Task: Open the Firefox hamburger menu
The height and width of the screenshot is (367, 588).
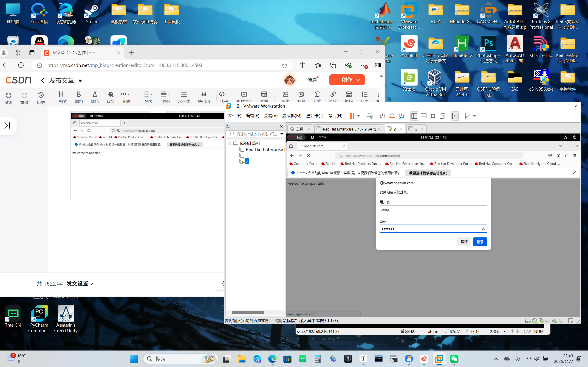Action: click(575, 156)
